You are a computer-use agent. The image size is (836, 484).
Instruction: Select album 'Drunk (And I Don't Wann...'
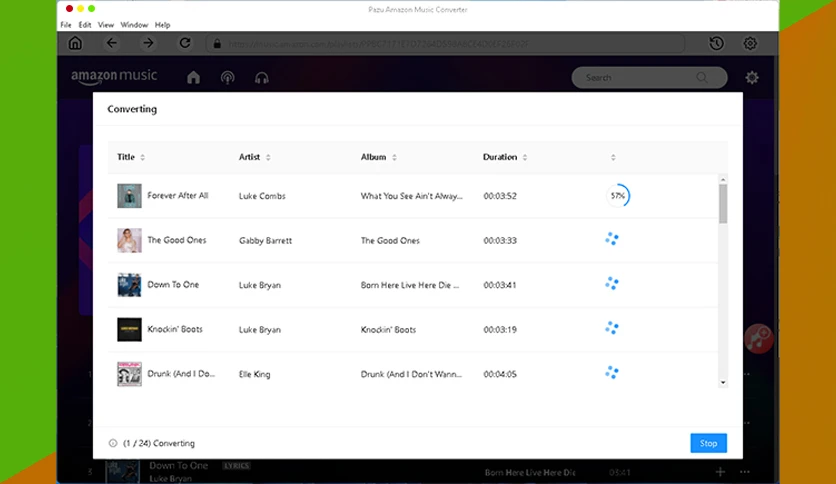pyautogui.click(x=411, y=374)
